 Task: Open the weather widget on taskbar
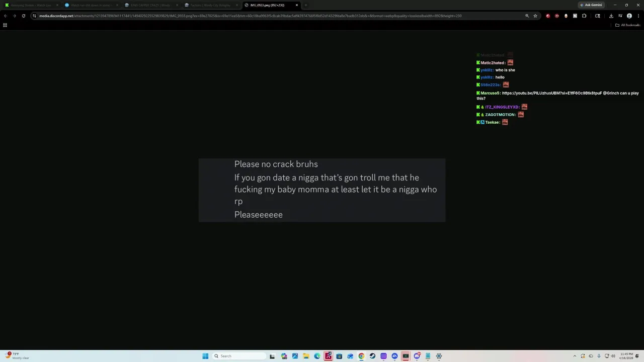18,356
